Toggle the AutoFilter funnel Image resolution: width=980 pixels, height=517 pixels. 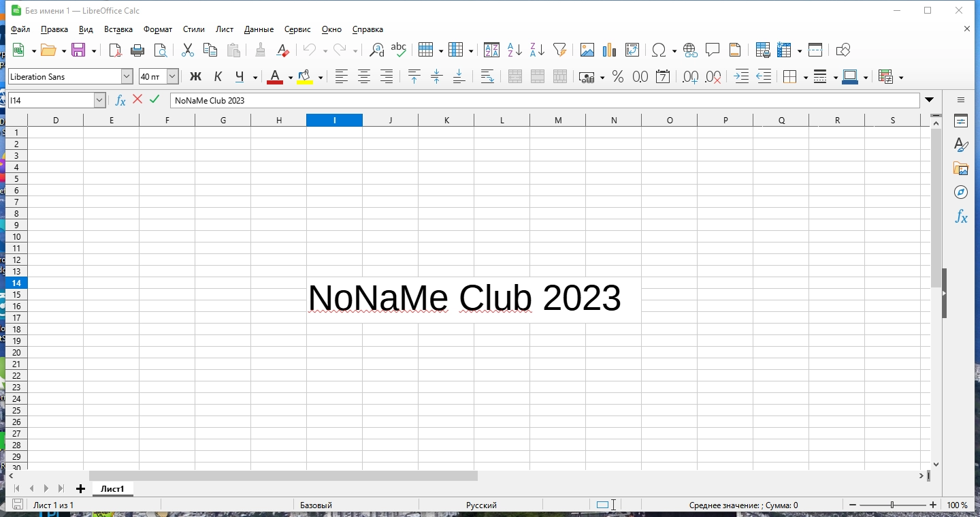tap(559, 50)
